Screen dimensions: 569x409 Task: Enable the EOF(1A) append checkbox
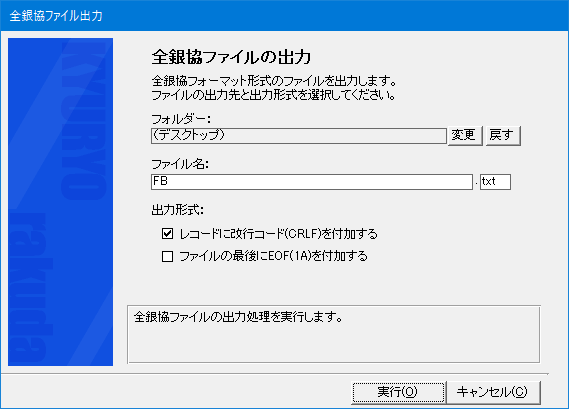pyautogui.click(x=167, y=257)
